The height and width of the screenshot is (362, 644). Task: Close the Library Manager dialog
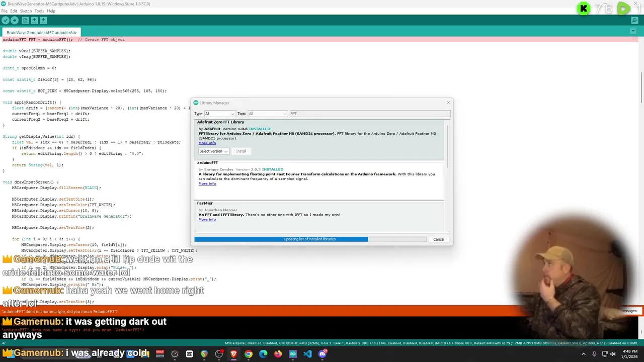(x=448, y=103)
